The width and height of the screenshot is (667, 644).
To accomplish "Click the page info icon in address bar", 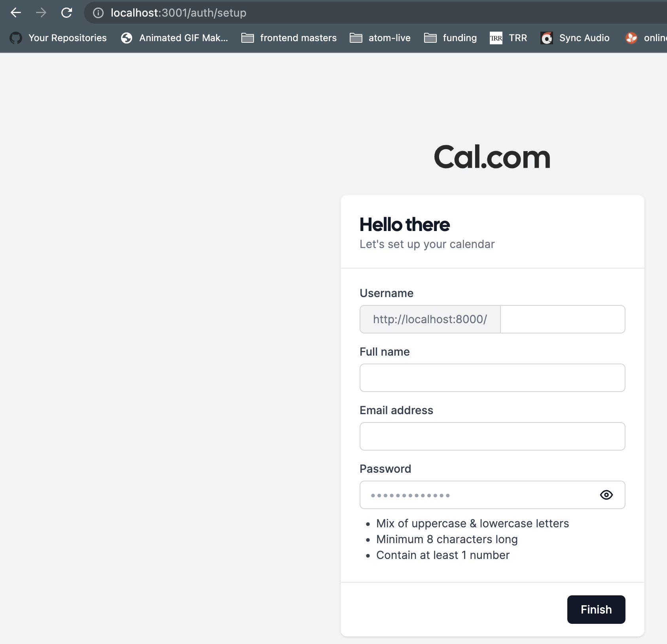I will click(98, 13).
